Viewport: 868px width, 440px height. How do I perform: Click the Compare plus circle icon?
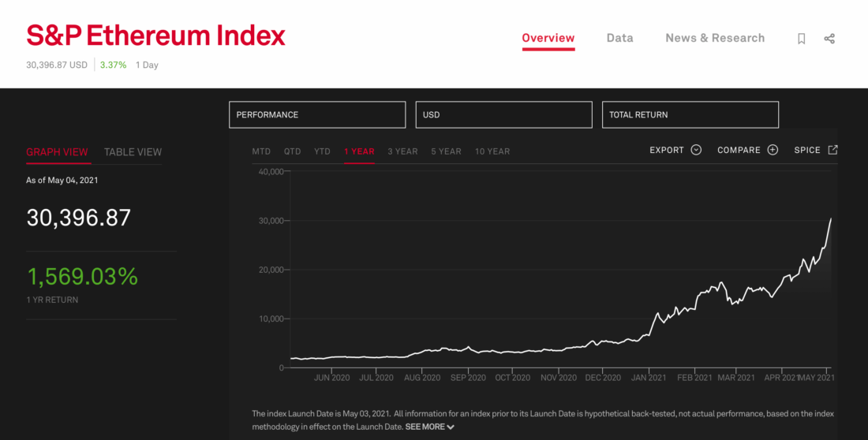(x=773, y=150)
